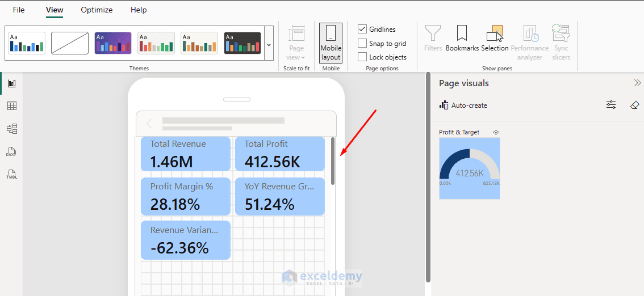The image size is (644, 296).
Task: Click the main canvas vertical scrollbar
Action: (428, 177)
